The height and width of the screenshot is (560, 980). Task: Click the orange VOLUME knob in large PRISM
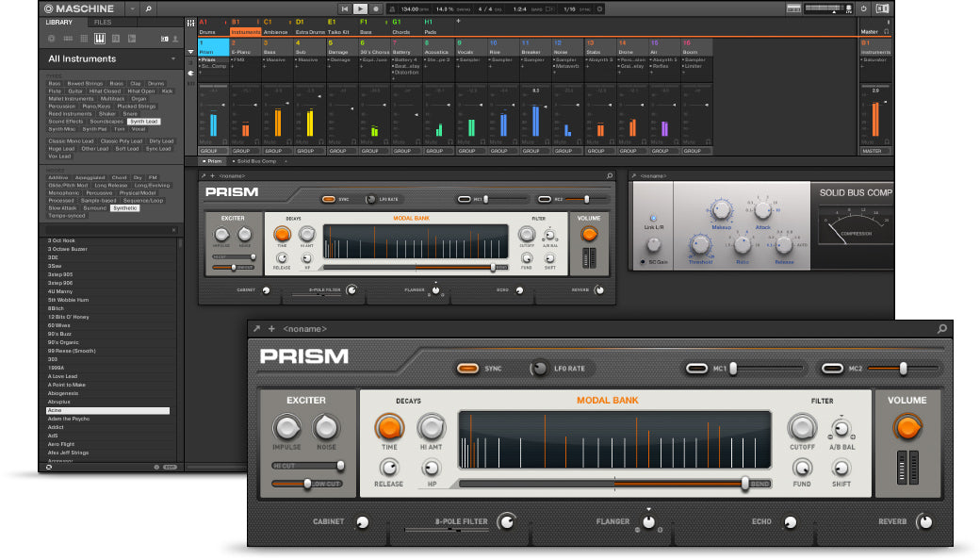coord(907,427)
